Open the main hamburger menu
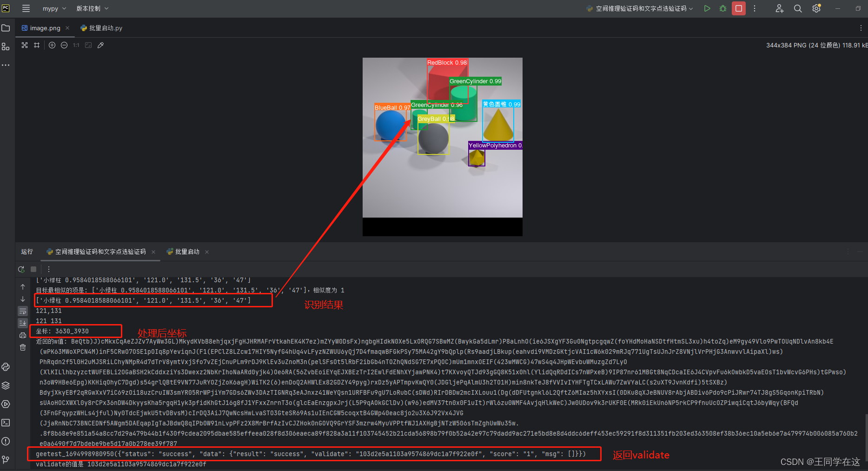The width and height of the screenshot is (868, 471). pos(26,8)
